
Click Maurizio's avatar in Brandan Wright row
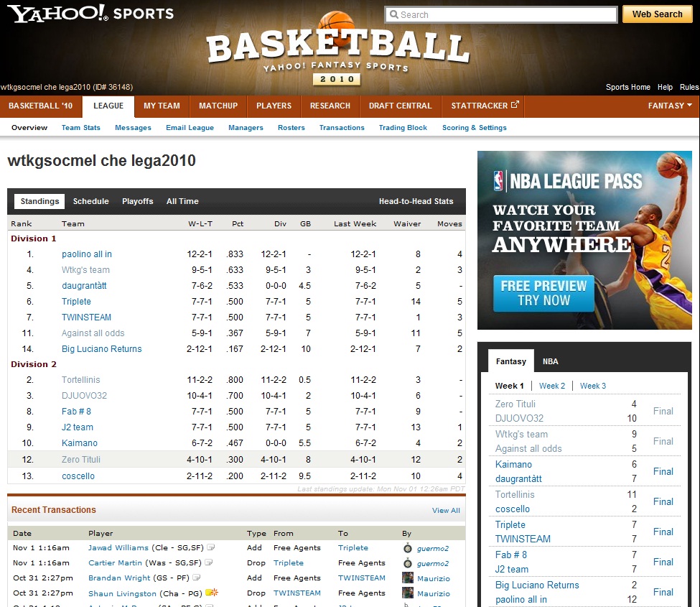point(407,578)
